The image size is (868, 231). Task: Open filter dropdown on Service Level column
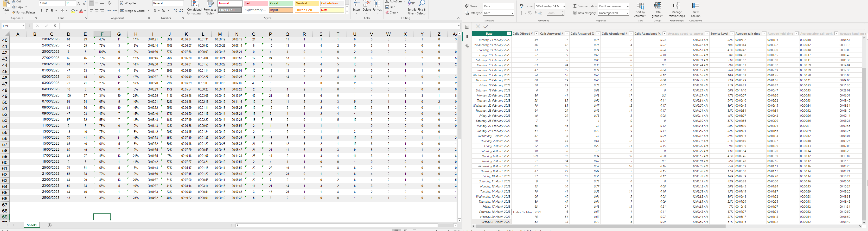[x=732, y=34]
